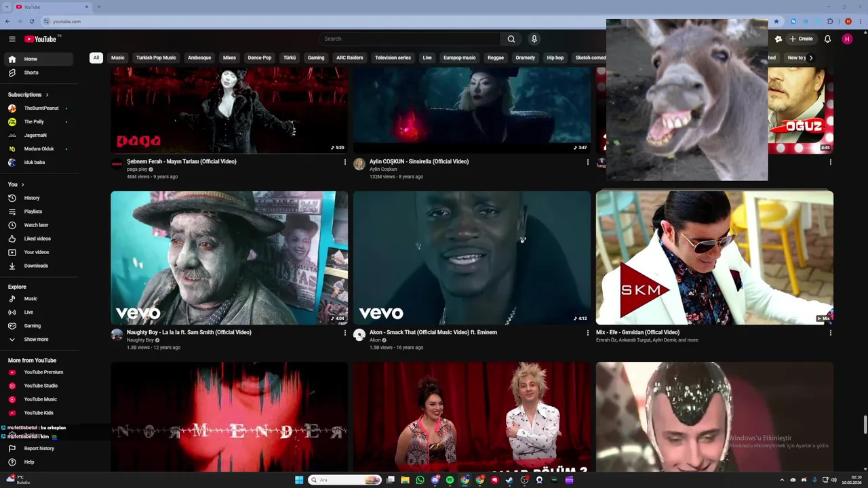Open Şebnem Ferah Mayın Tarlası title

click(x=182, y=162)
